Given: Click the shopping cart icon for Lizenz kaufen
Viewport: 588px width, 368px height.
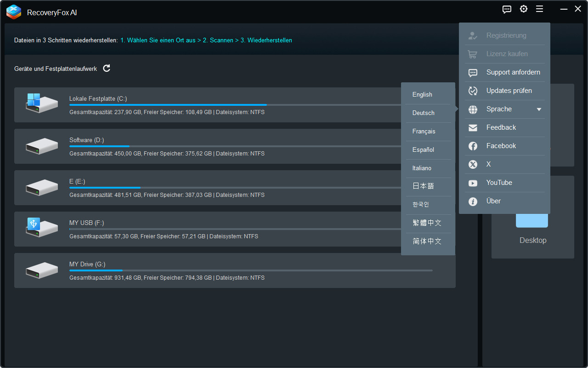Looking at the screenshot, I should coord(473,54).
